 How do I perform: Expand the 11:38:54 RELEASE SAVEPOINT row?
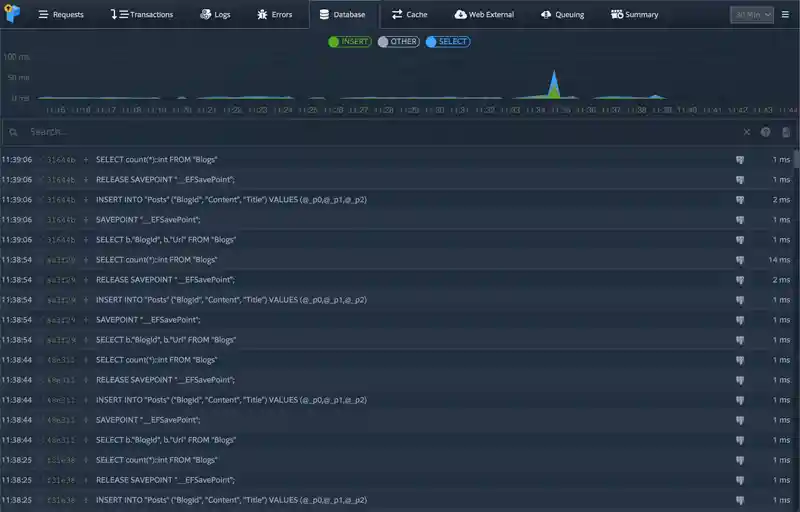[x=86, y=280]
